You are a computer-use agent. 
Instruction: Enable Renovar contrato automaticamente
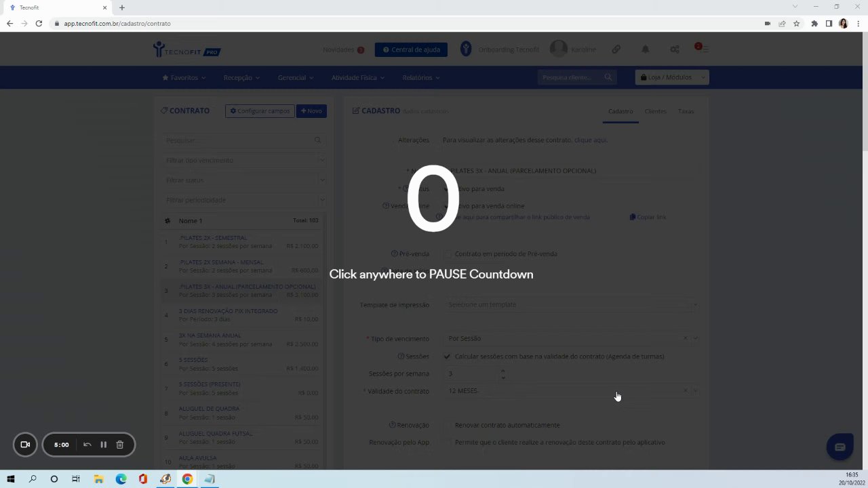447,426
